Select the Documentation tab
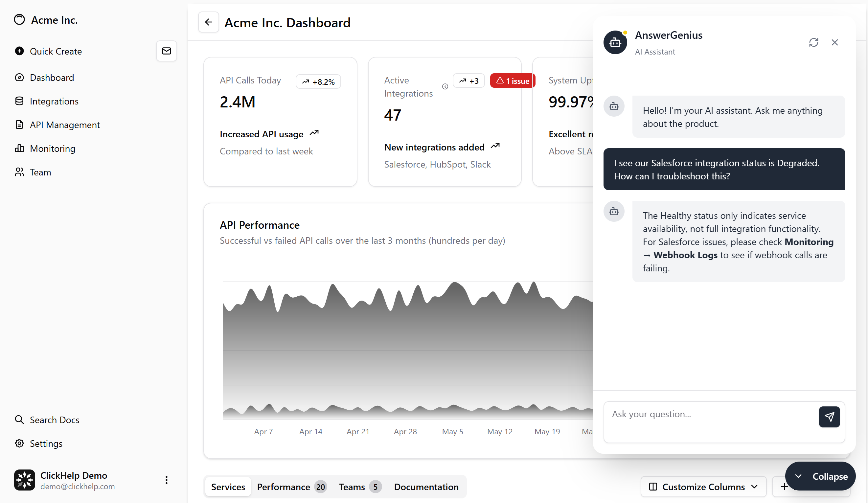868x503 pixels. coord(426,487)
